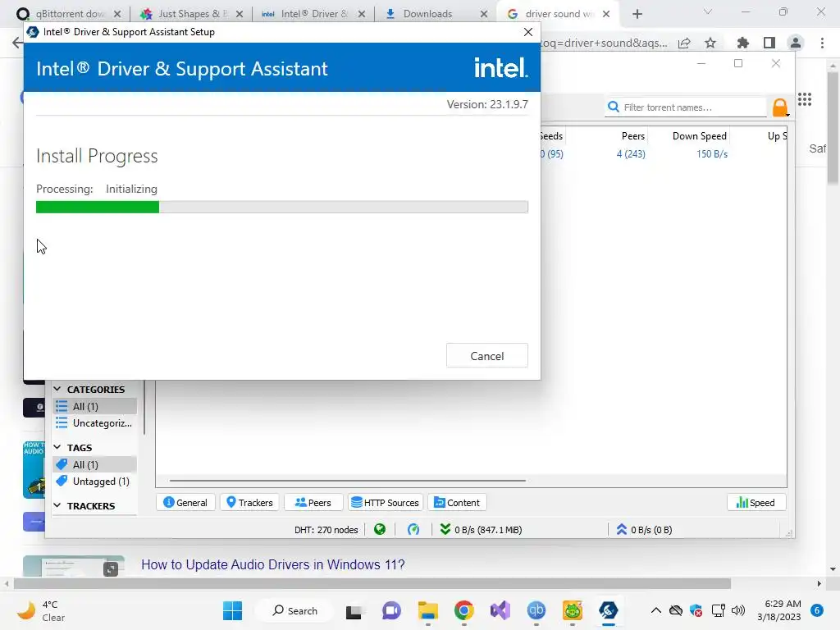Select All (1) under Tags

tap(95, 464)
